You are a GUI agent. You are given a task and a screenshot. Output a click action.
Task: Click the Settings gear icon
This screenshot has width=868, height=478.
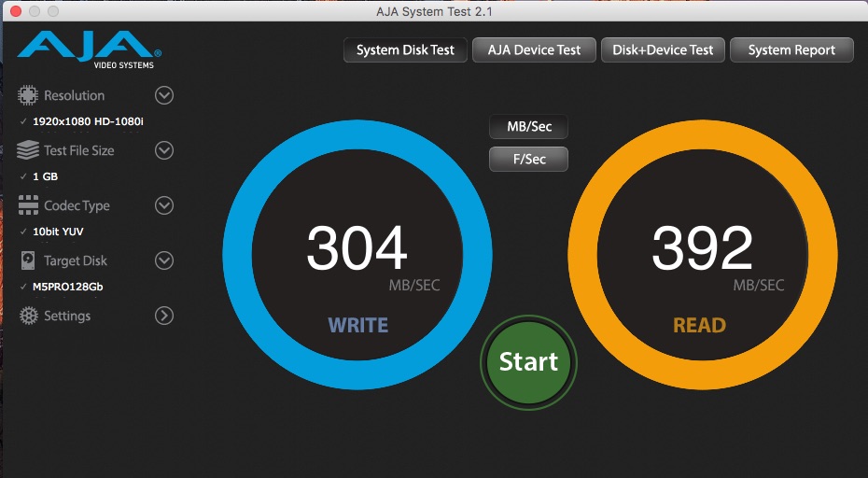click(28, 316)
